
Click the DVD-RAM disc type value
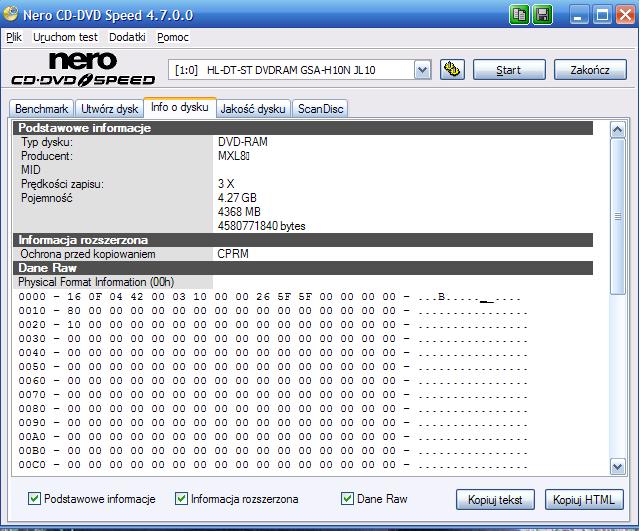click(243, 142)
